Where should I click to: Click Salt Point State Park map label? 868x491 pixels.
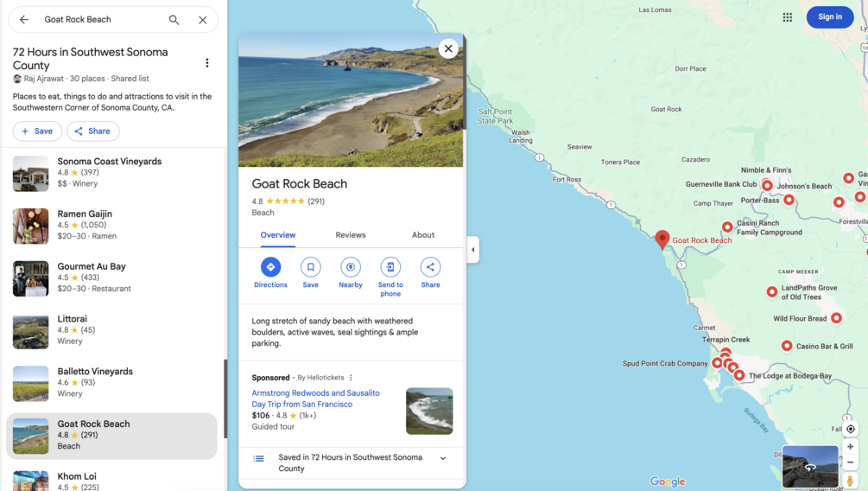(495, 116)
